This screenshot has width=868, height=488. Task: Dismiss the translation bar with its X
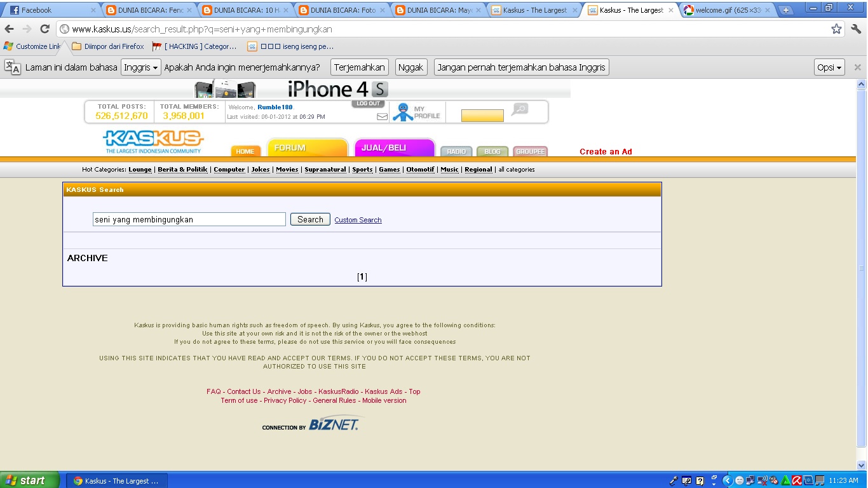tap(857, 67)
